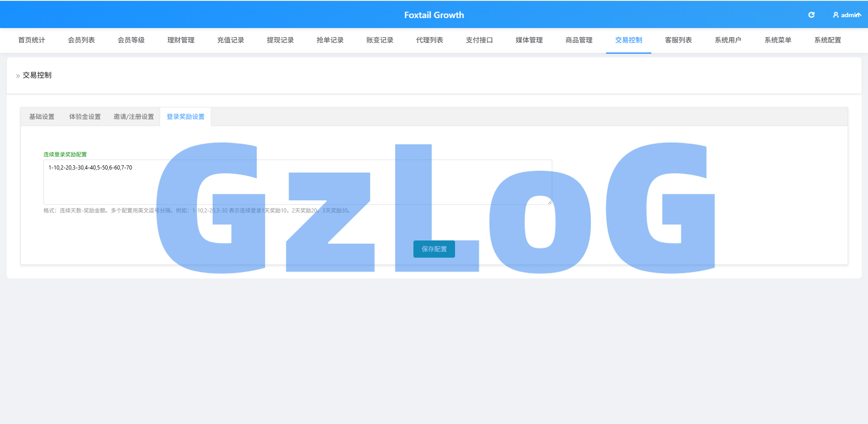Open 代理列表 menu item
868x424 pixels.
coord(430,40)
